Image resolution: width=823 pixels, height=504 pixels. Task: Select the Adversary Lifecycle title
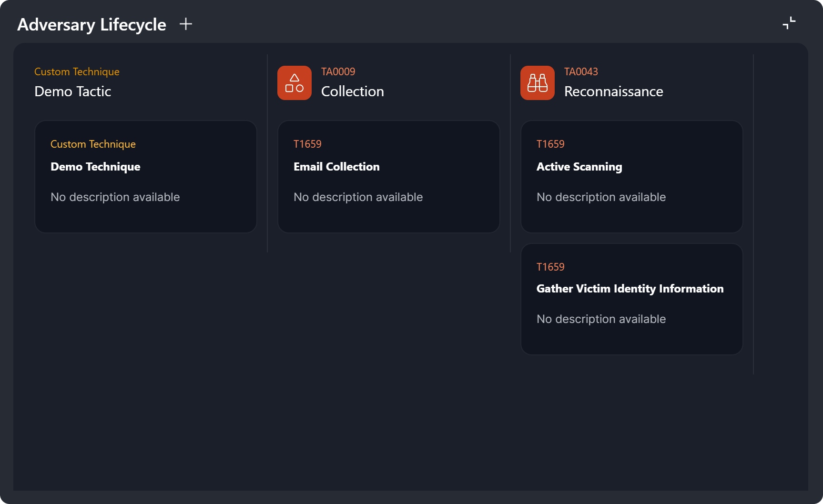click(x=91, y=25)
